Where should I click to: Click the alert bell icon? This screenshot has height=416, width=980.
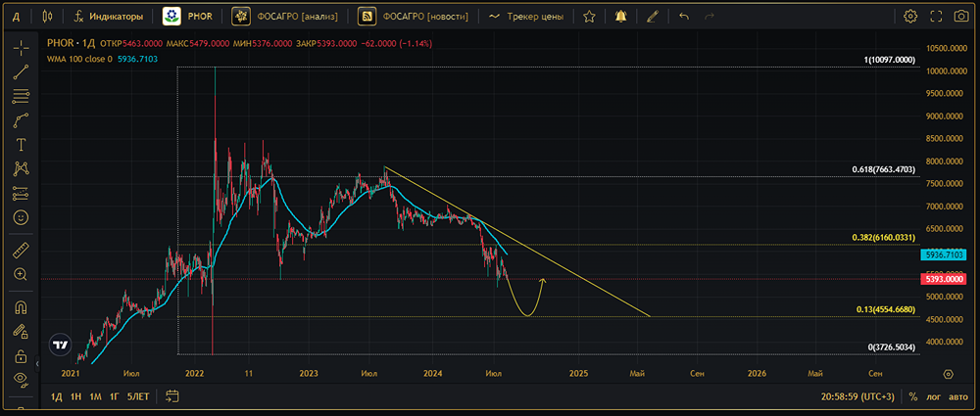pos(620,17)
